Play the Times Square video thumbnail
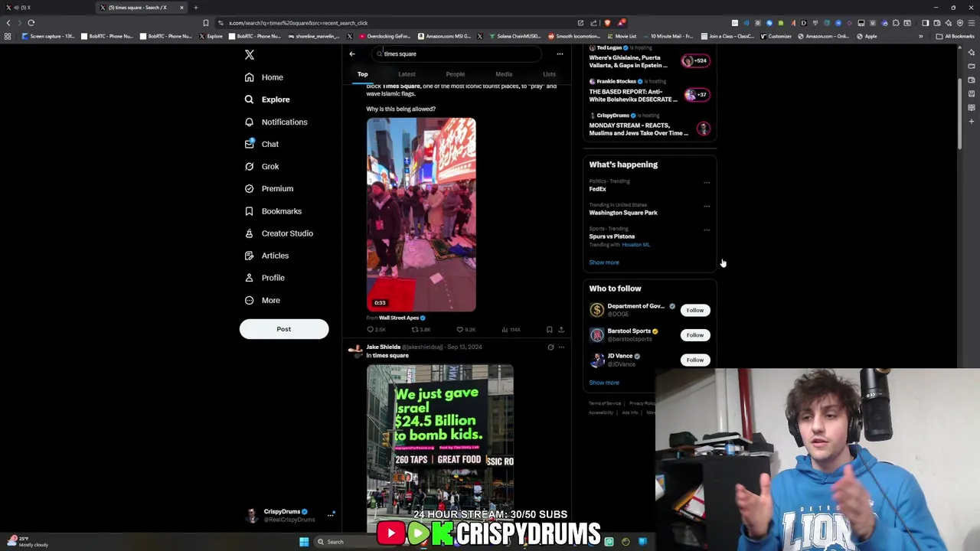 pos(421,214)
